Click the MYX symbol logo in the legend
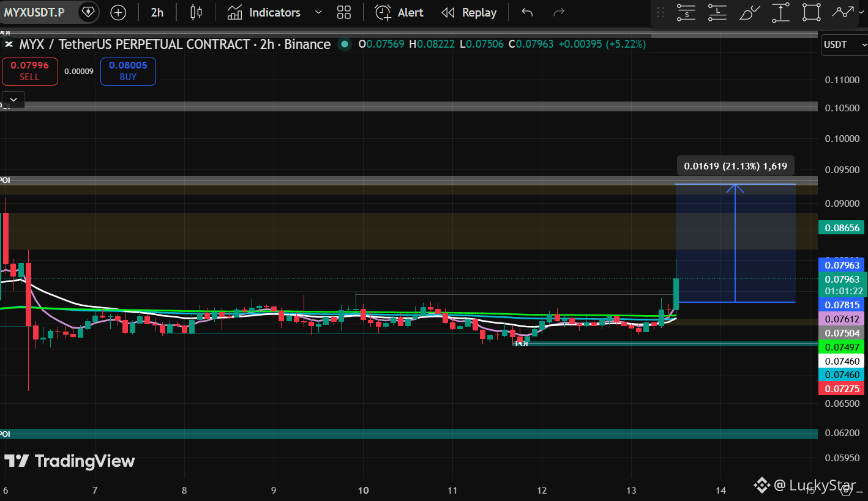 point(9,44)
